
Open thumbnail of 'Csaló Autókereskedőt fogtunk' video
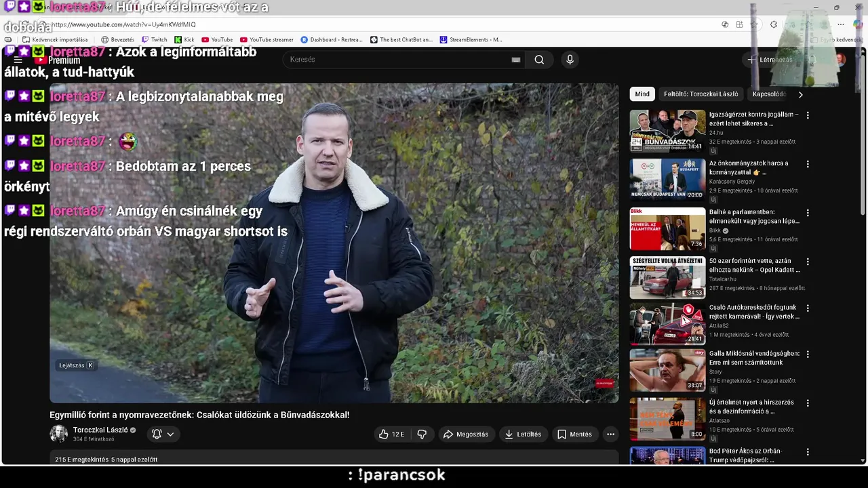click(x=667, y=324)
